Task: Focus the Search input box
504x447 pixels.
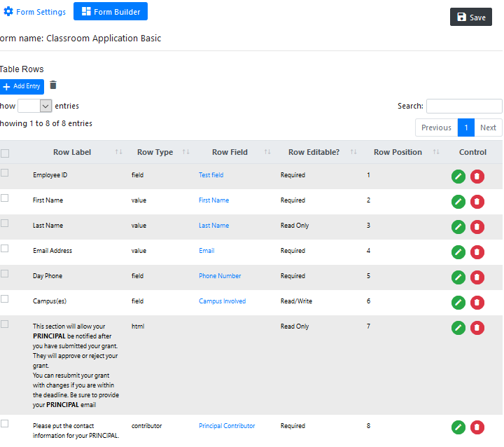Action: coord(463,106)
